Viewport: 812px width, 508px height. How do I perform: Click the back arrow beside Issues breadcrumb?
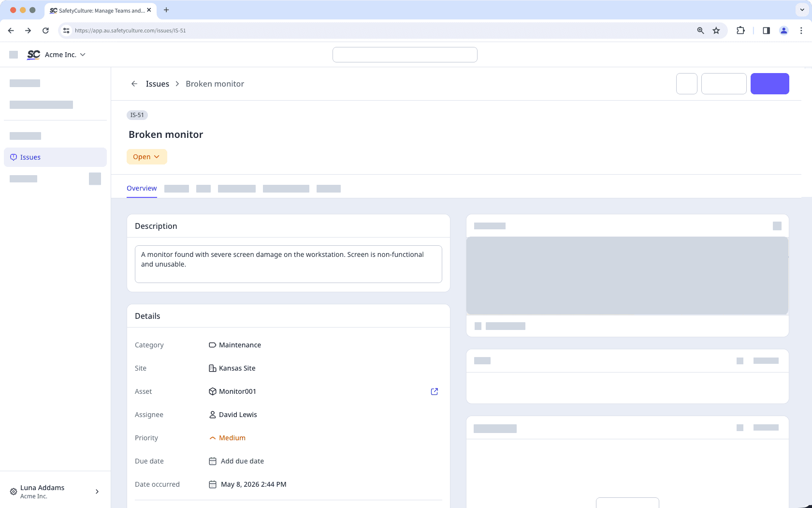134,84
